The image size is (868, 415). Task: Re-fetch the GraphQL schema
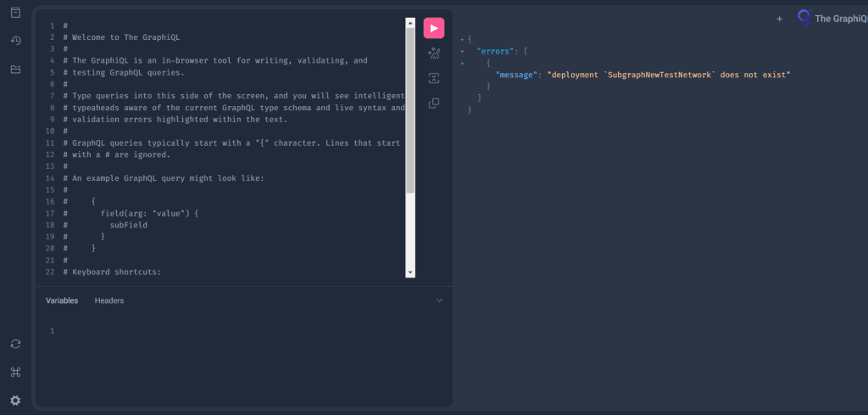[15, 344]
